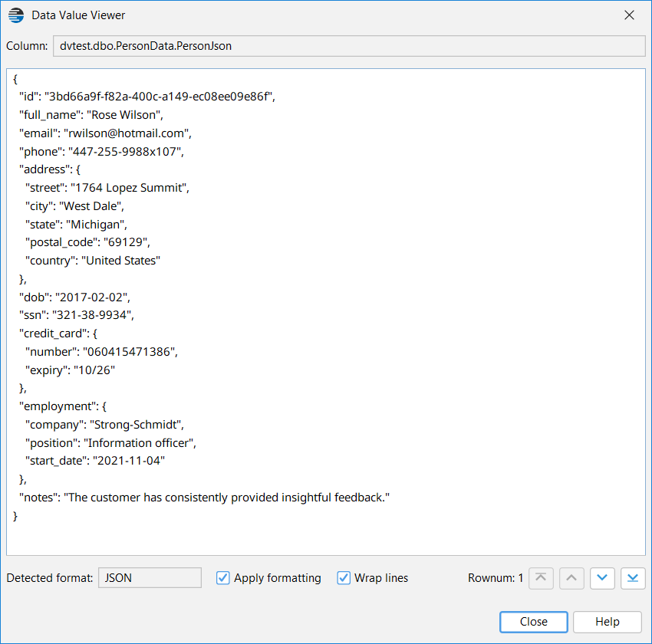Click the "employment": { line
Viewport: 652px width, 644px height.
[63, 406]
